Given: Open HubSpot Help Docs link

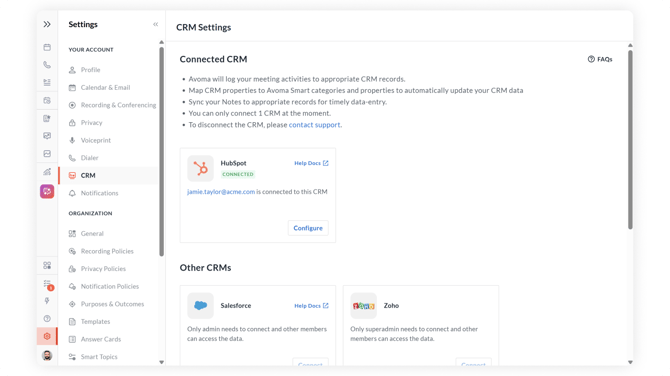Looking at the screenshot, I should (311, 163).
